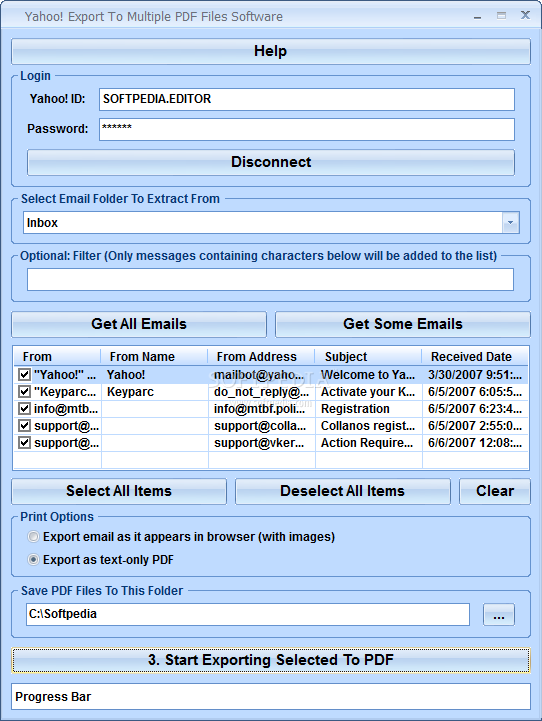Select the 'Activate your K...' subject cell
542x721 pixels.
coord(368,392)
